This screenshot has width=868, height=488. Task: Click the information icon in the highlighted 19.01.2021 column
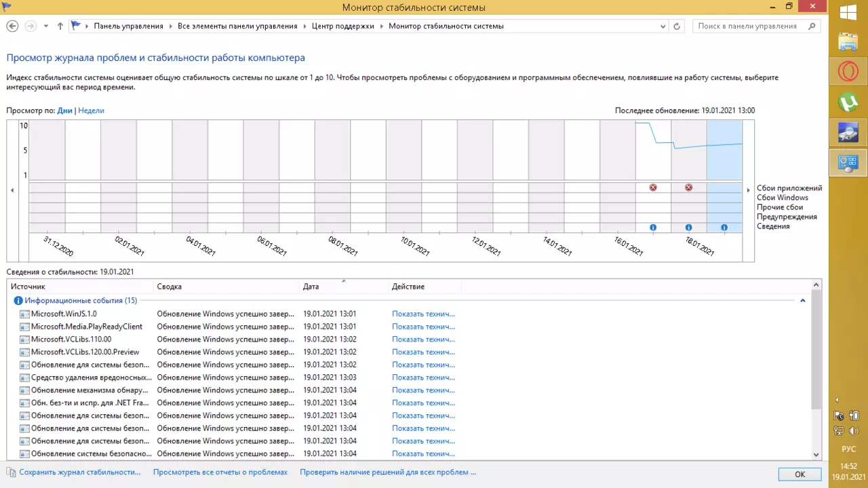pyautogui.click(x=724, y=228)
